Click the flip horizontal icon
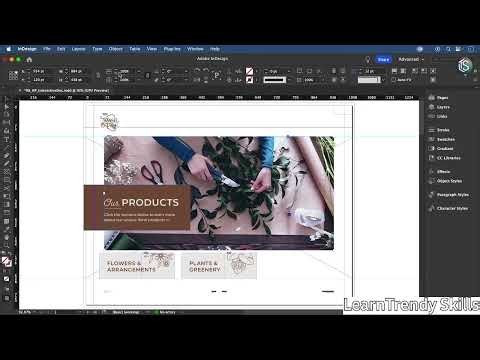This screenshot has height=360, width=480. point(197,80)
